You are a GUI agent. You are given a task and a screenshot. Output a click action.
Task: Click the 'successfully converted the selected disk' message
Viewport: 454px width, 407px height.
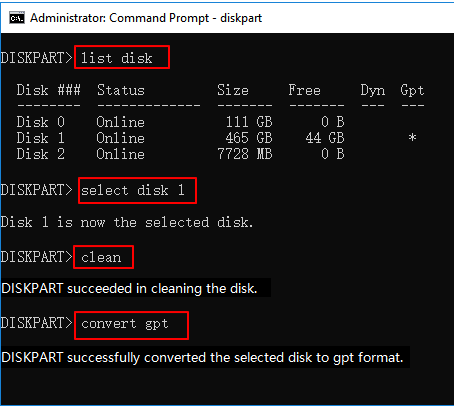(202, 358)
